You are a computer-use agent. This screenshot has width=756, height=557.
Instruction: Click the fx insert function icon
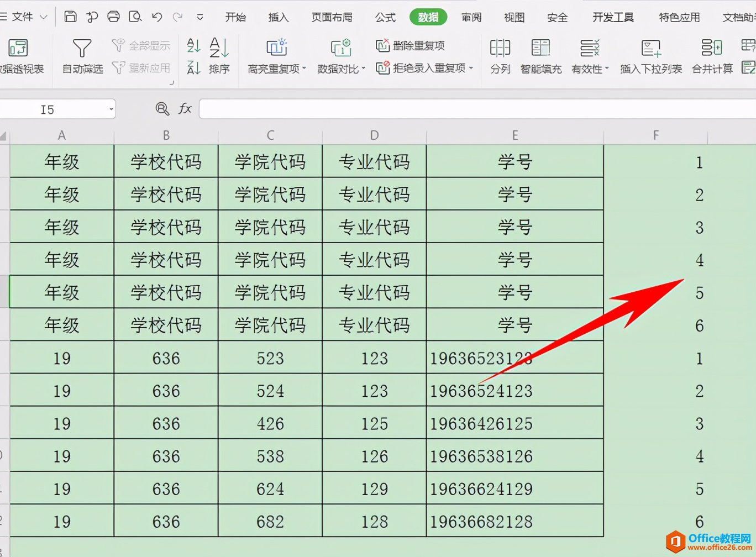point(185,109)
